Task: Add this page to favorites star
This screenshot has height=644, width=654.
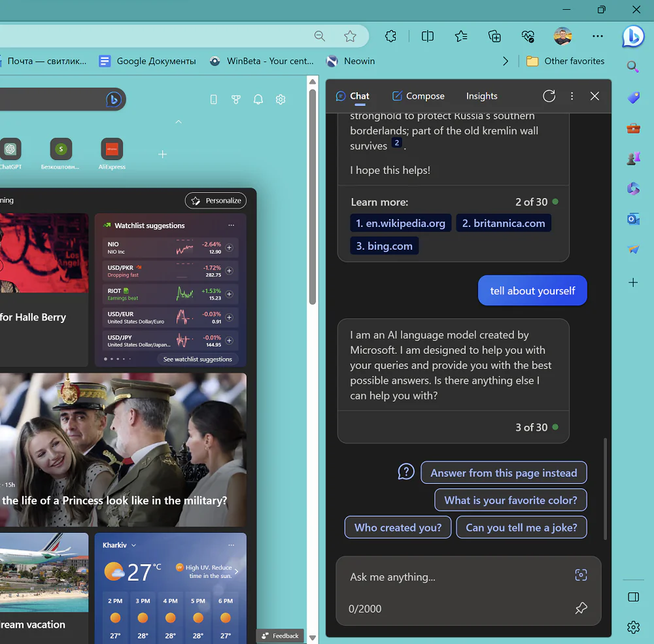Action: click(350, 37)
